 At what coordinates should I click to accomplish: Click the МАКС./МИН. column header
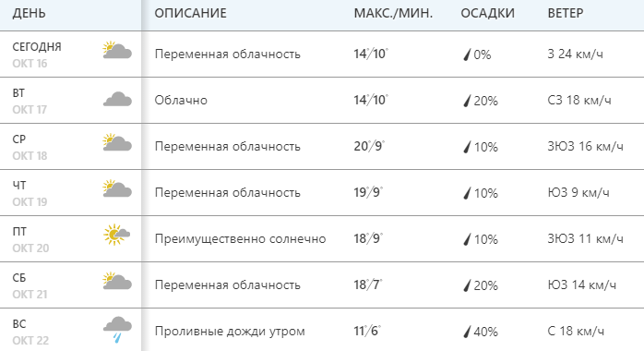click(x=393, y=14)
